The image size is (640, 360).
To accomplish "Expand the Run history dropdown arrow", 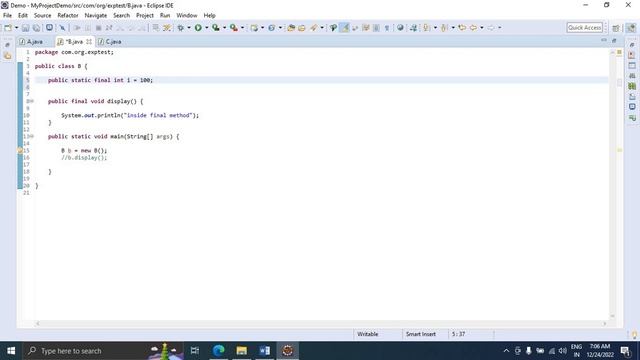I will [207, 28].
